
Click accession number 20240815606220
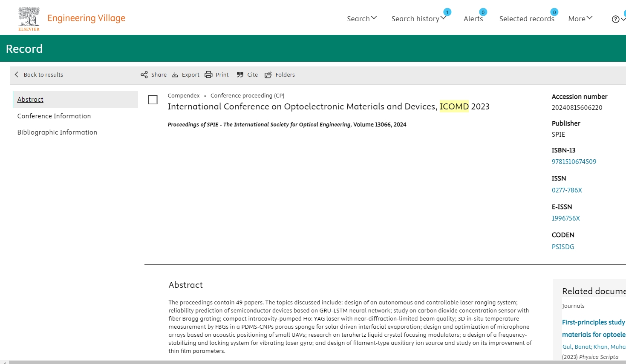tap(577, 107)
